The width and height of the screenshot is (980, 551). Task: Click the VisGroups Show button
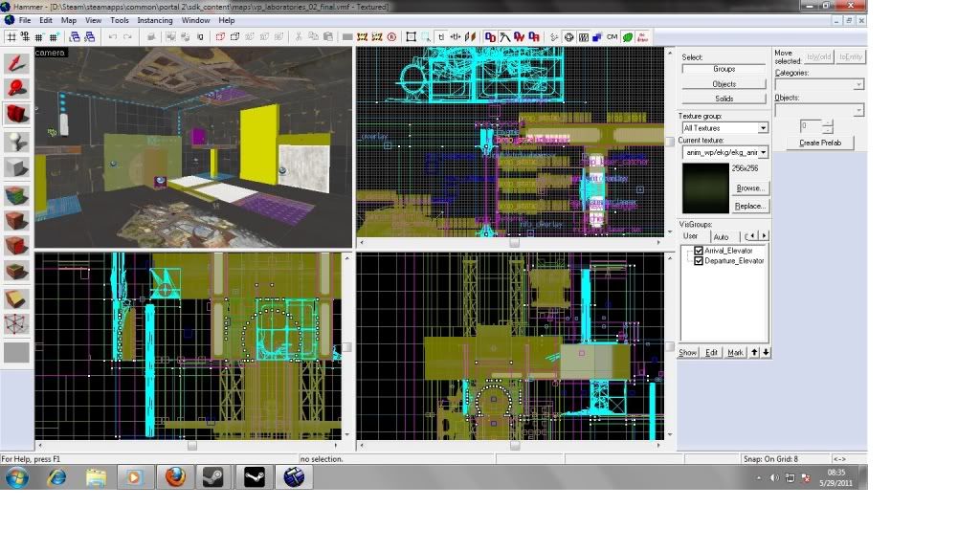pyautogui.click(x=687, y=353)
